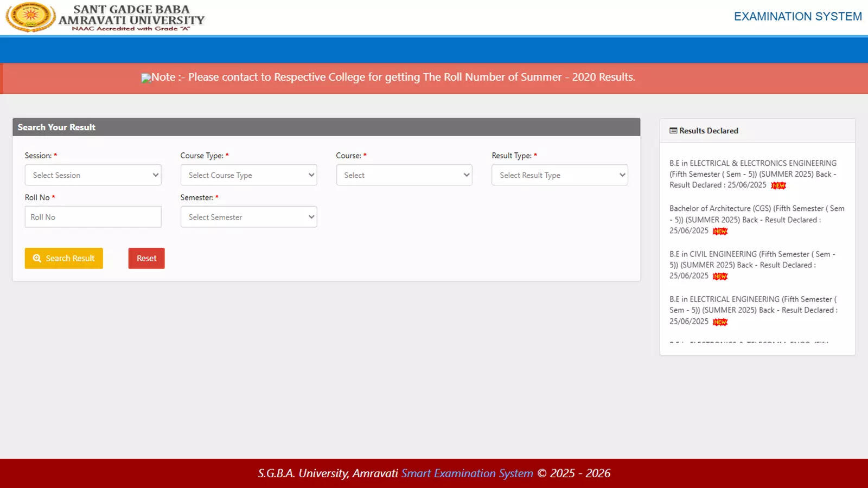Click NEW badge beside Civil Engineering result
Image resolution: width=868 pixels, height=488 pixels.
(x=720, y=277)
